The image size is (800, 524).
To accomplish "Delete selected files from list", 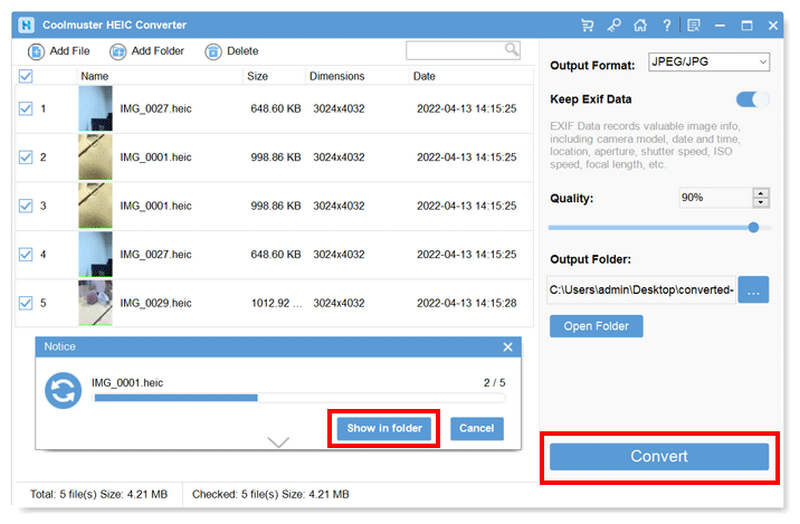I will point(232,51).
